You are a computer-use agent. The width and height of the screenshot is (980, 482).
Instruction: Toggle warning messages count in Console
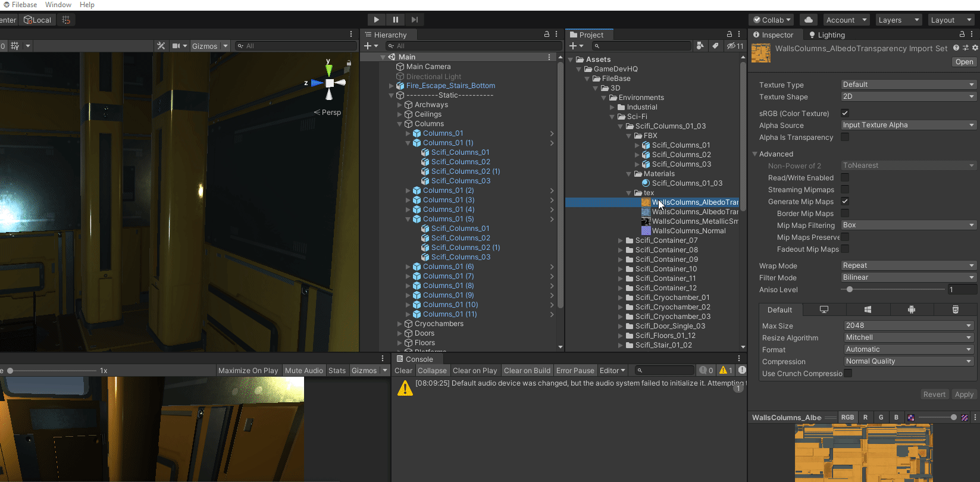(725, 370)
